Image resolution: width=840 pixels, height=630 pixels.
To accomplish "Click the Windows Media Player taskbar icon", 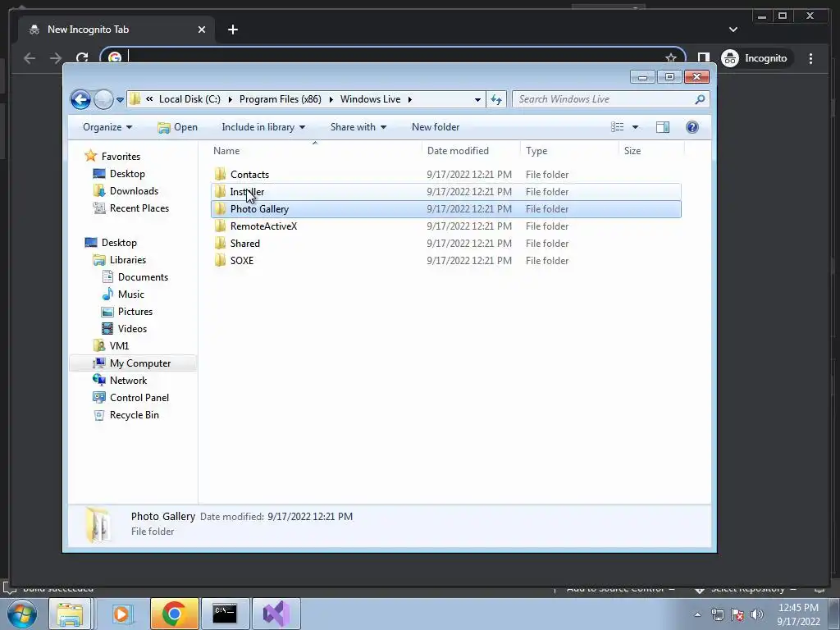I will coord(122,614).
